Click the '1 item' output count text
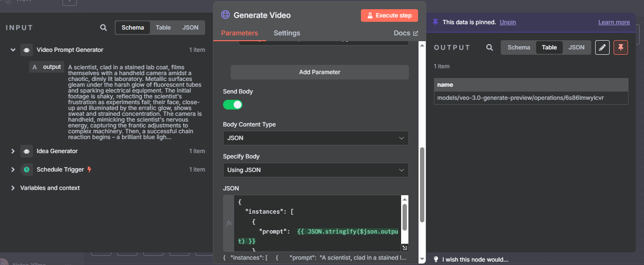The height and width of the screenshot is (265, 644). pos(441,66)
